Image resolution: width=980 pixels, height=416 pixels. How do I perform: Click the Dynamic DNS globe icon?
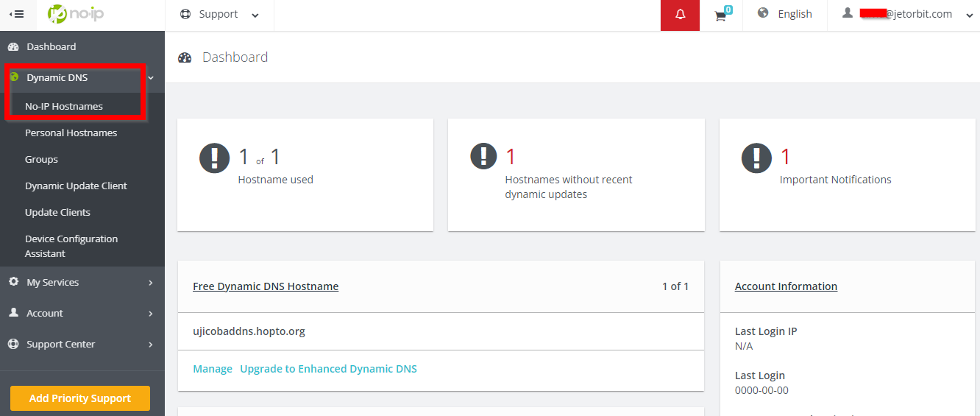tap(14, 77)
